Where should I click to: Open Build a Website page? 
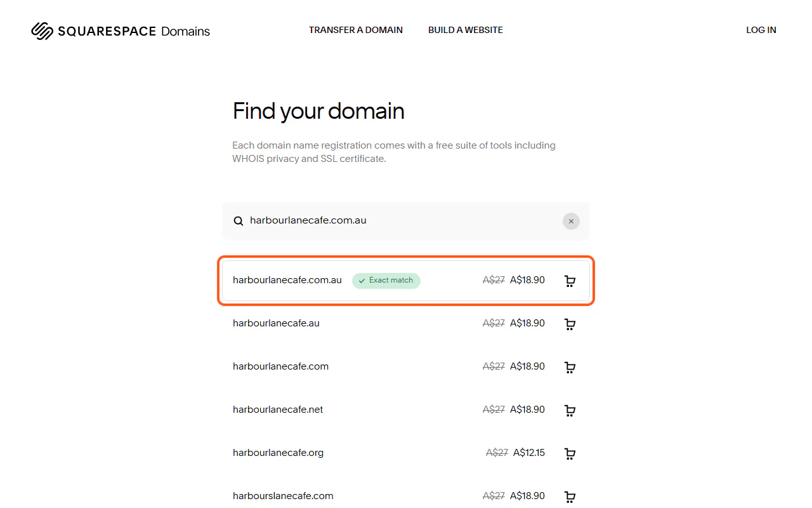466,30
